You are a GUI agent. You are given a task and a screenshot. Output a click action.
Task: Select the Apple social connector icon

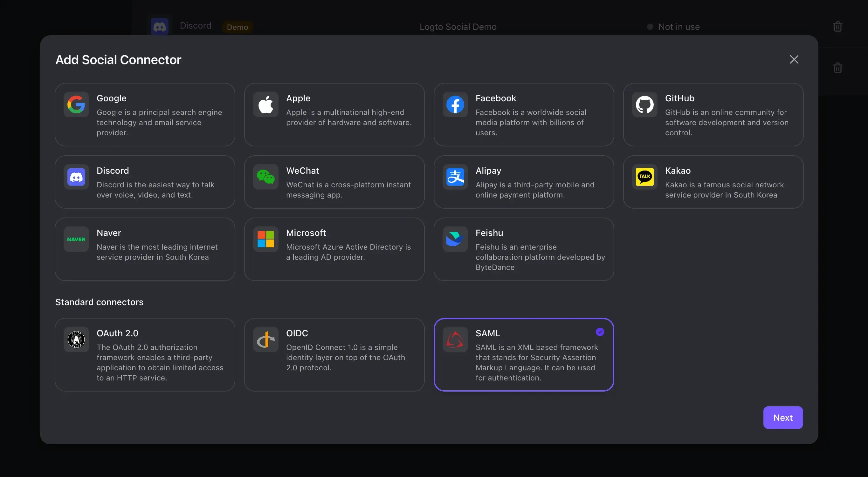266,104
